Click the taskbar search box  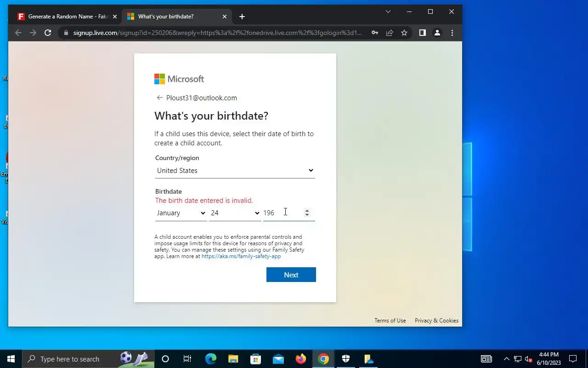(88, 359)
